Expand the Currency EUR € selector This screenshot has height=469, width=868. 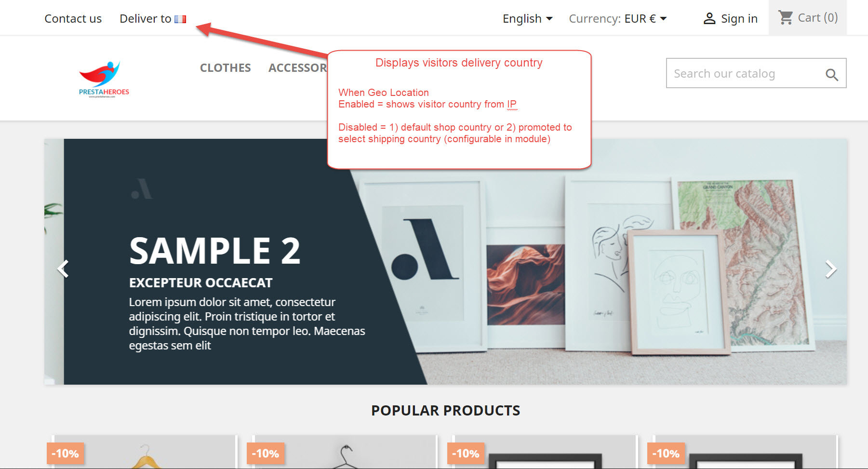(x=618, y=19)
